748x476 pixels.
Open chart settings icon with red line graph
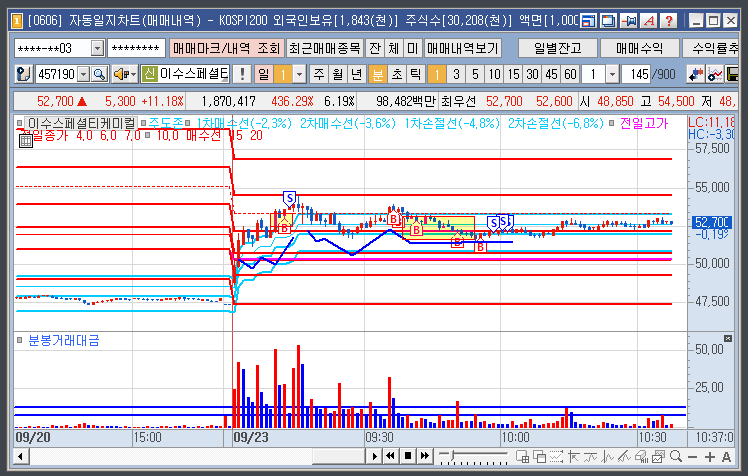pyautogui.click(x=715, y=74)
